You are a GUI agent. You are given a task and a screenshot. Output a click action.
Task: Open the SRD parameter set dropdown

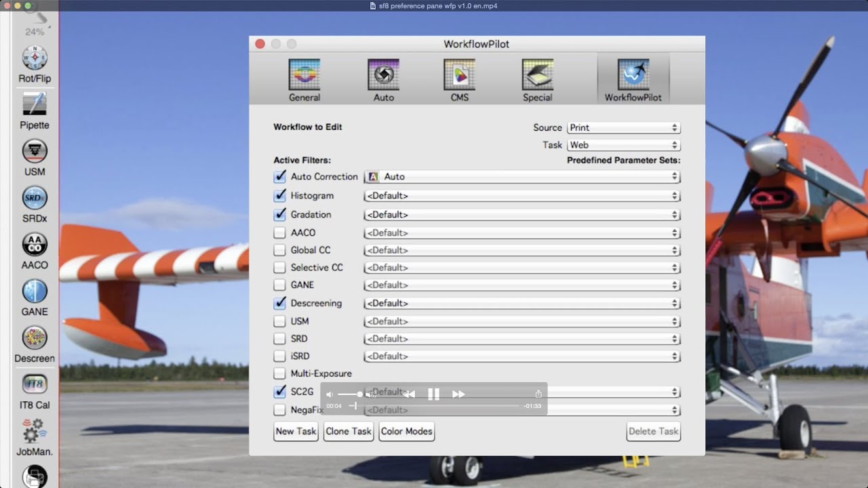coord(522,339)
